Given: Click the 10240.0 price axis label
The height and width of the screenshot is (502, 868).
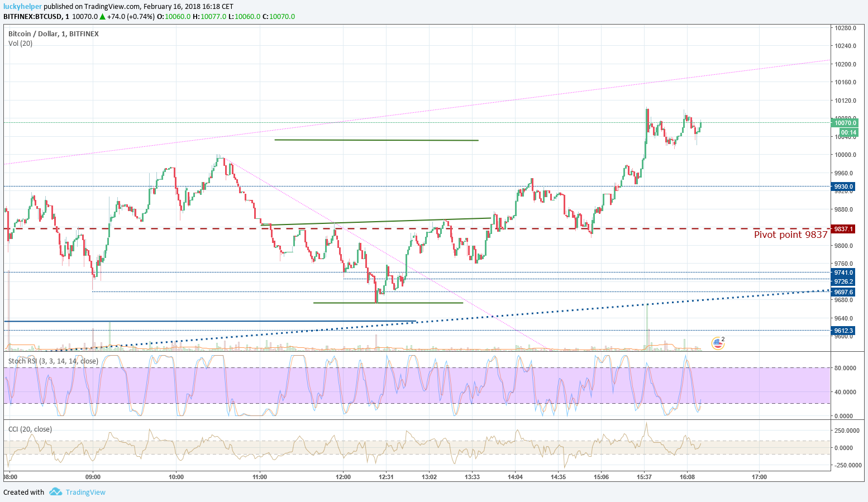Looking at the screenshot, I should [846, 46].
